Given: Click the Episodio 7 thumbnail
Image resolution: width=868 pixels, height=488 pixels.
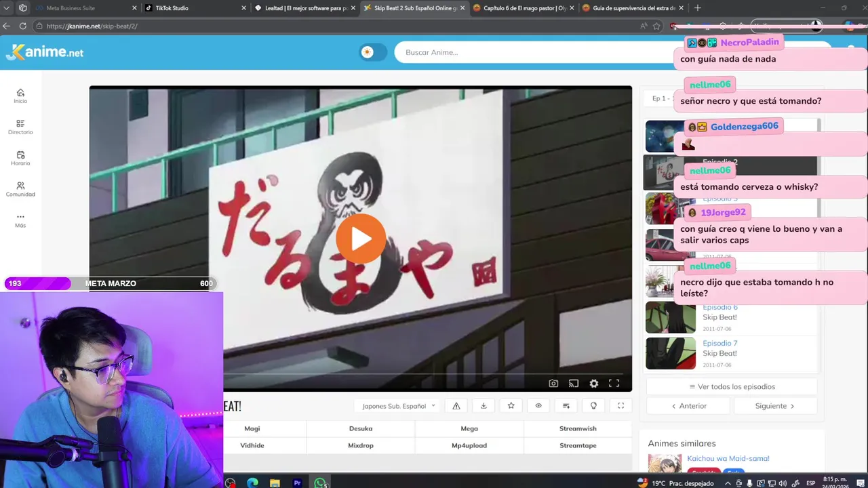Looking at the screenshot, I should coord(671,353).
